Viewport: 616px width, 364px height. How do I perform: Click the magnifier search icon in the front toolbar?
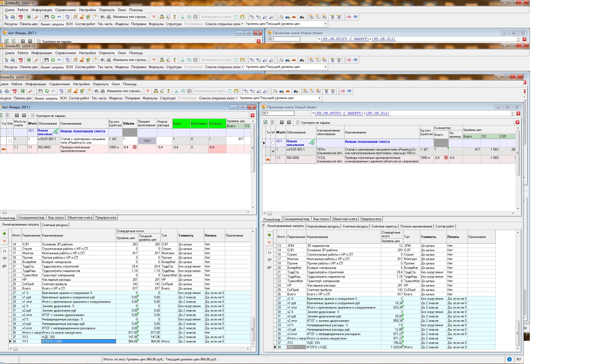click(x=30, y=91)
